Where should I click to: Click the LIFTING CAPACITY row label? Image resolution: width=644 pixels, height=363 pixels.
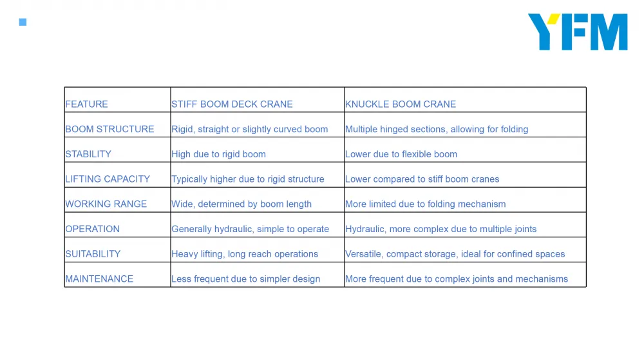108,179
